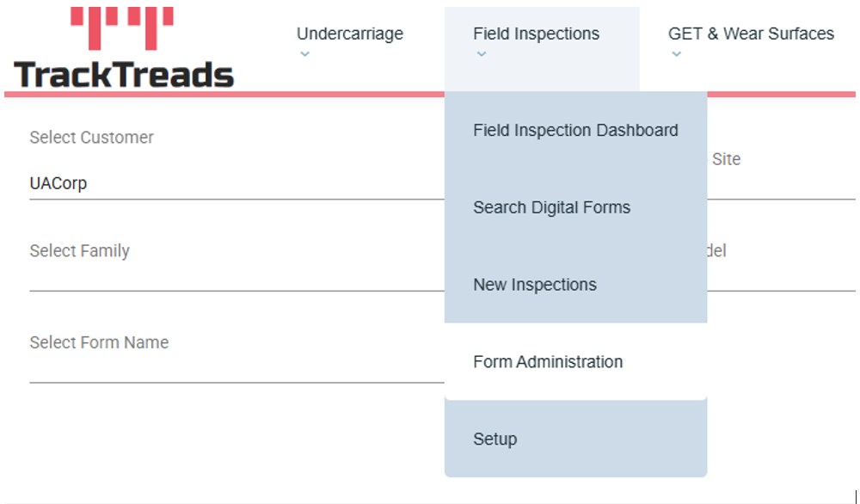Expand the GET & Wear Surfaces chevron
Screen dimensions: 860x504
click(x=676, y=54)
